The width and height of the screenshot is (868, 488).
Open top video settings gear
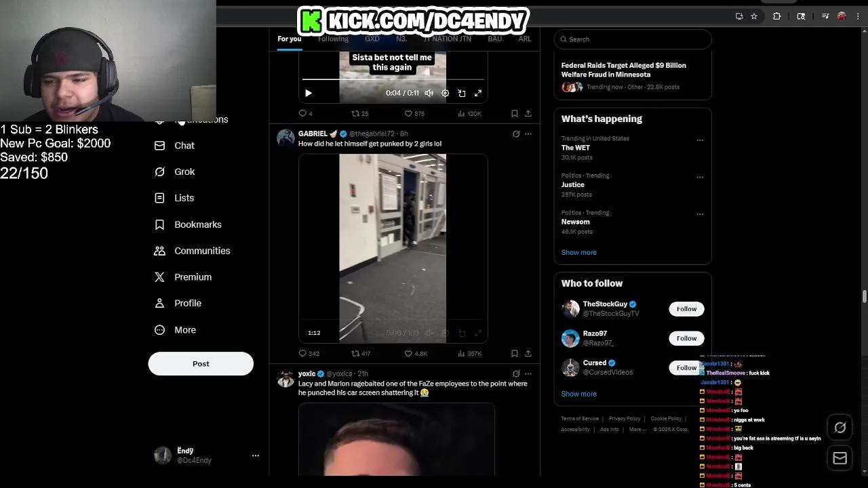point(445,94)
